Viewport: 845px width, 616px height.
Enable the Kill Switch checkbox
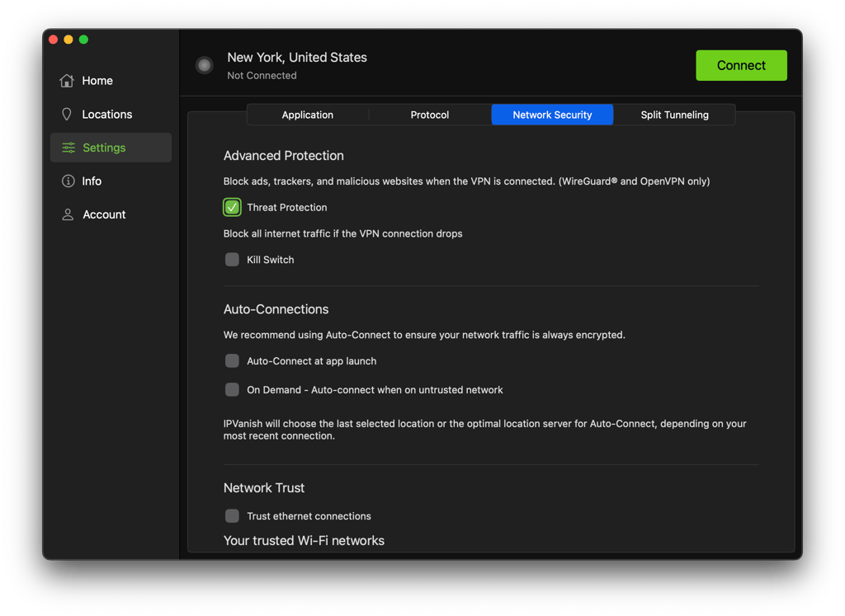(232, 260)
